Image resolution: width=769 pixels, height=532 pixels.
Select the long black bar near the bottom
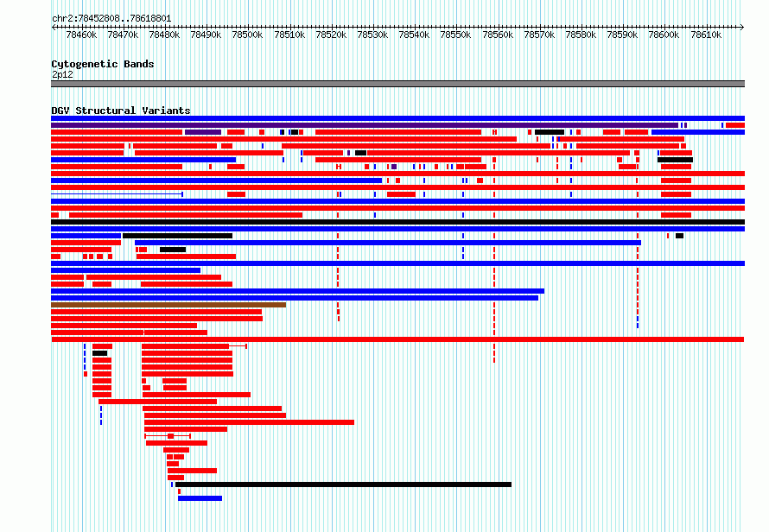pos(343,484)
